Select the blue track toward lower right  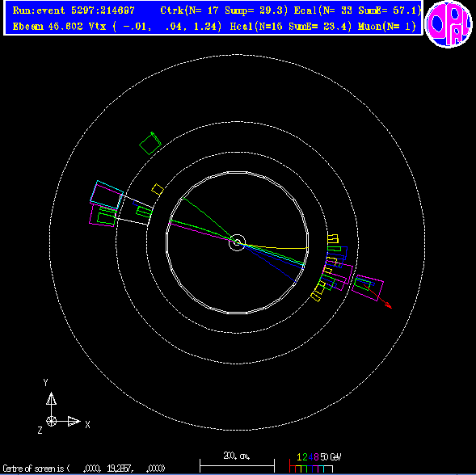tap(270, 263)
